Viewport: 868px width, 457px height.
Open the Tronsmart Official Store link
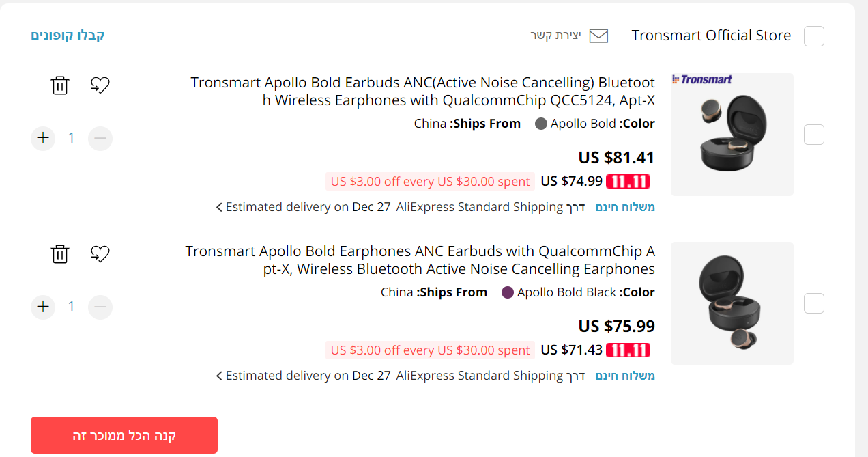pos(711,36)
